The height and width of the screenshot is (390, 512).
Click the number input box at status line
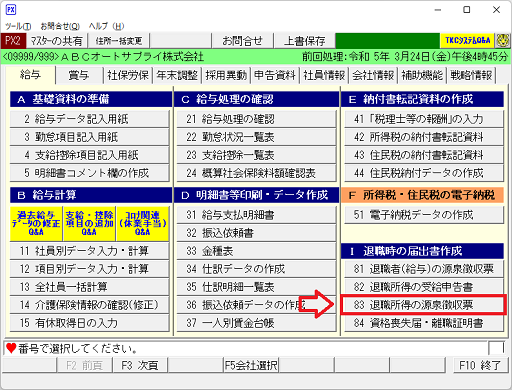pos(496,348)
